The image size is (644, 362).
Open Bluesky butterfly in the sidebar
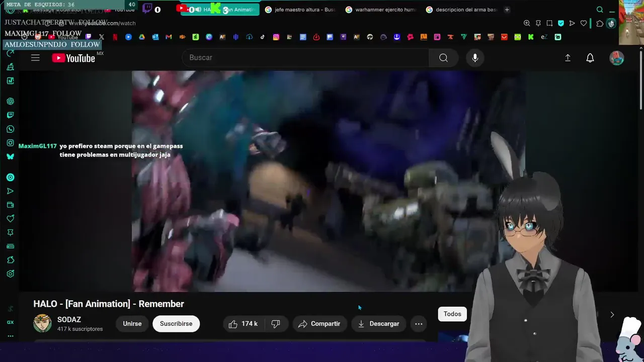(10, 156)
